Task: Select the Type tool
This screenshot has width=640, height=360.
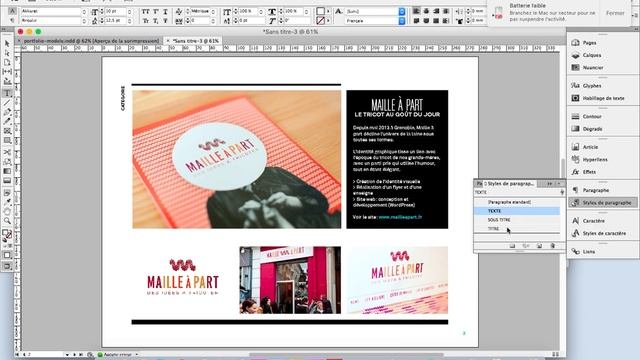Action: coord(7,93)
